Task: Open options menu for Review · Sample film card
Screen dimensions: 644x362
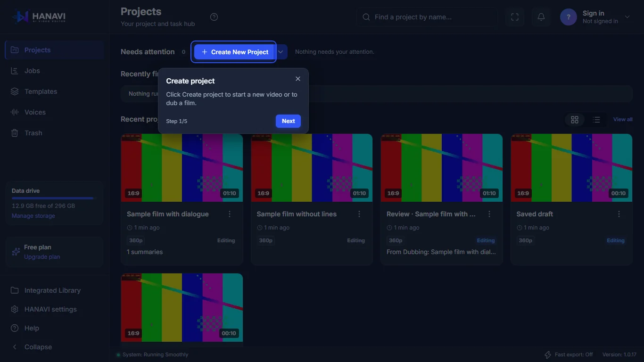Action: pyautogui.click(x=489, y=214)
